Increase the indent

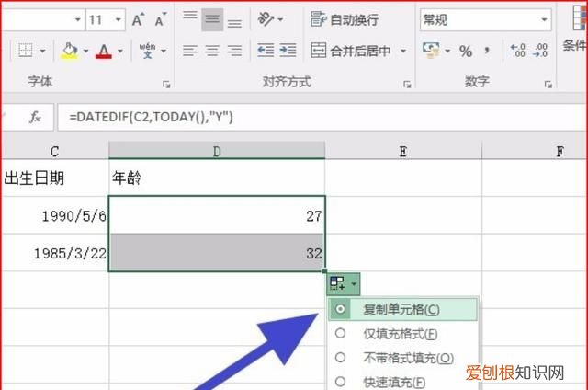(288, 50)
